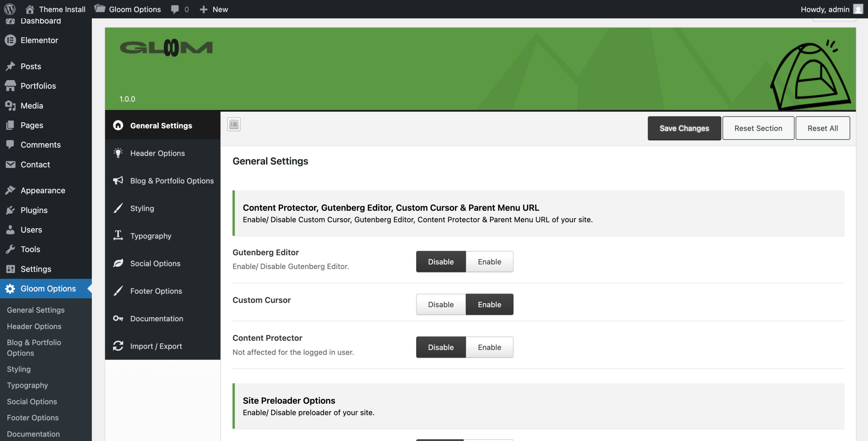Set Custom Cursor to Enable

[489, 304]
